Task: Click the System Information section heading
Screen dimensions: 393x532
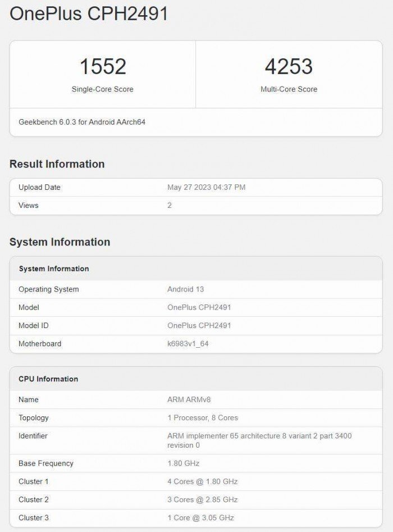Action: pos(60,242)
